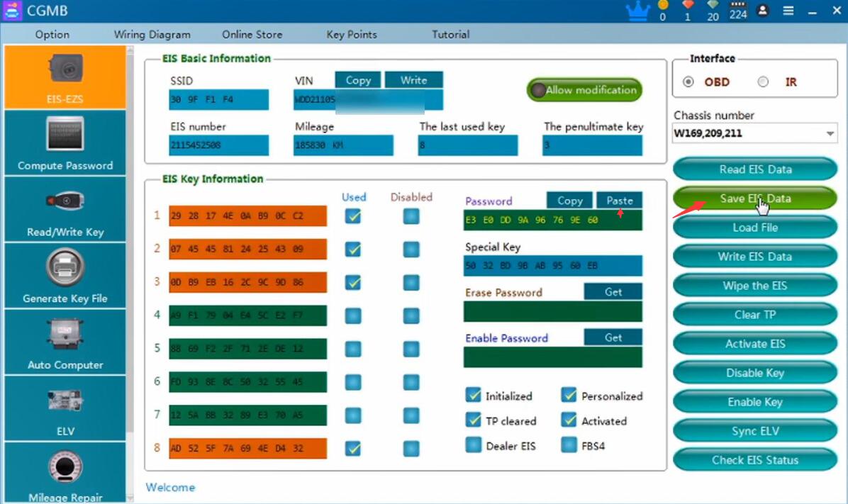Open the EIS-EZS module in sidebar
848x504 pixels.
tap(65, 78)
